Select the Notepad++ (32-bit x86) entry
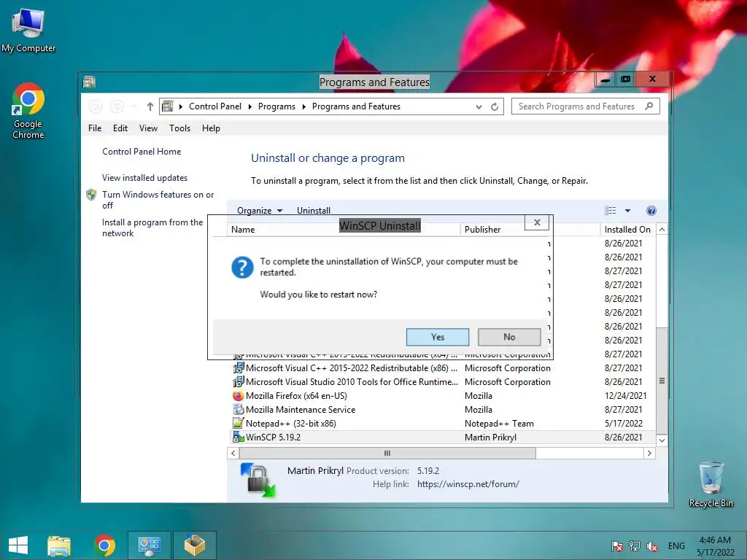The image size is (747, 560). click(443, 424)
